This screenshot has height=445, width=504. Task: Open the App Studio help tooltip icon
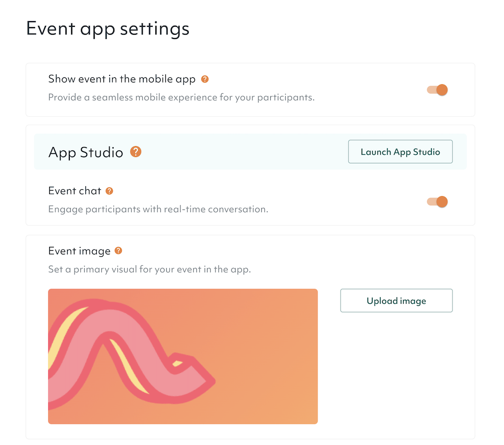[x=136, y=152]
